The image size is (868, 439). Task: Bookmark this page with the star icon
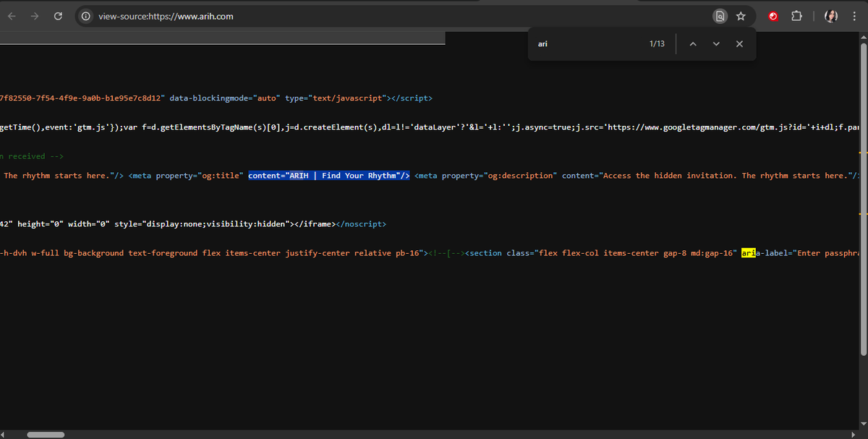(741, 16)
